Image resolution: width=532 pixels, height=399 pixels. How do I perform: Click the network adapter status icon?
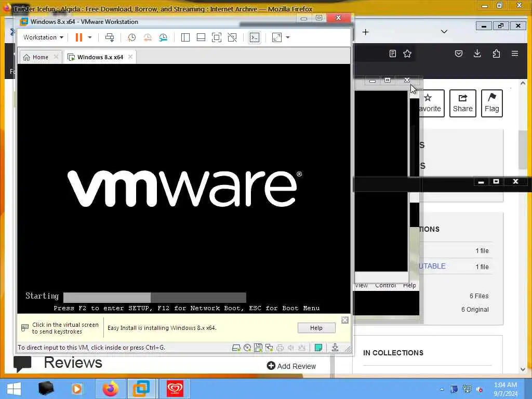point(270,348)
